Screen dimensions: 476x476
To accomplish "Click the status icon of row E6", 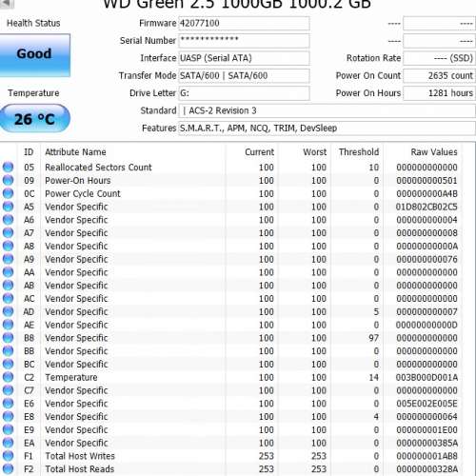I will pyautogui.click(x=8, y=404).
